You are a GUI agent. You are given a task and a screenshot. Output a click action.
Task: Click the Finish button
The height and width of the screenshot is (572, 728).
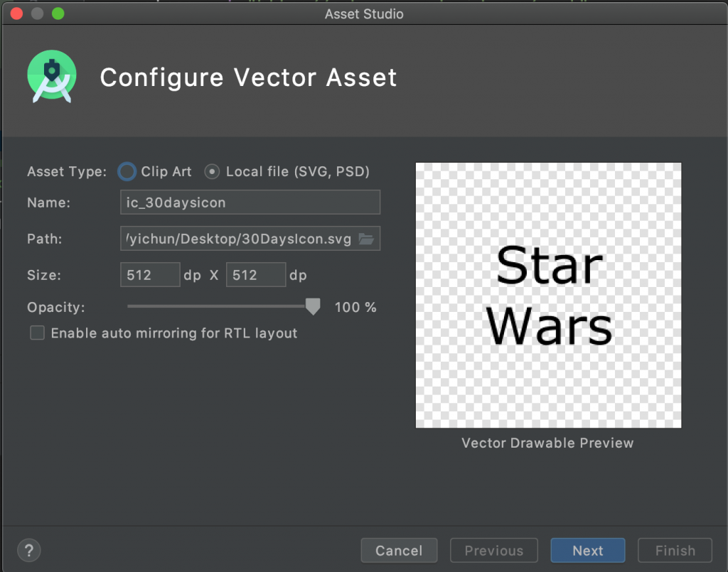click(675, 550)
